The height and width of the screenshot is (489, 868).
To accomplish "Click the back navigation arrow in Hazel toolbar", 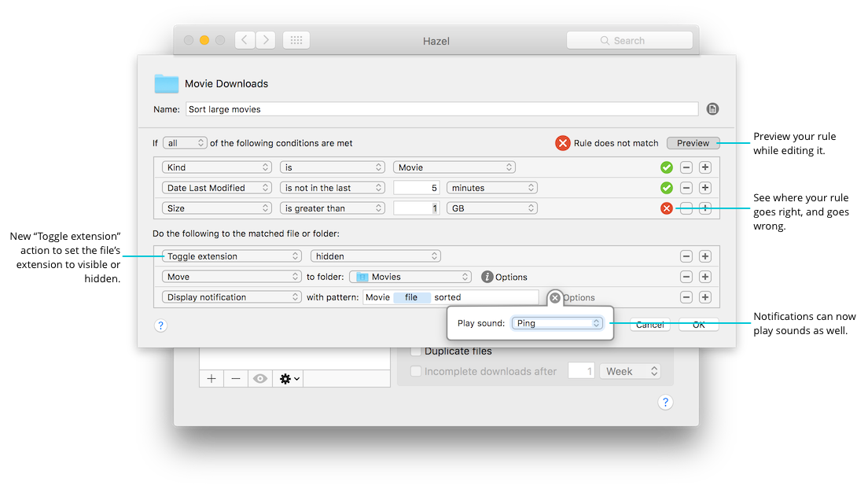I will (245, 40).
